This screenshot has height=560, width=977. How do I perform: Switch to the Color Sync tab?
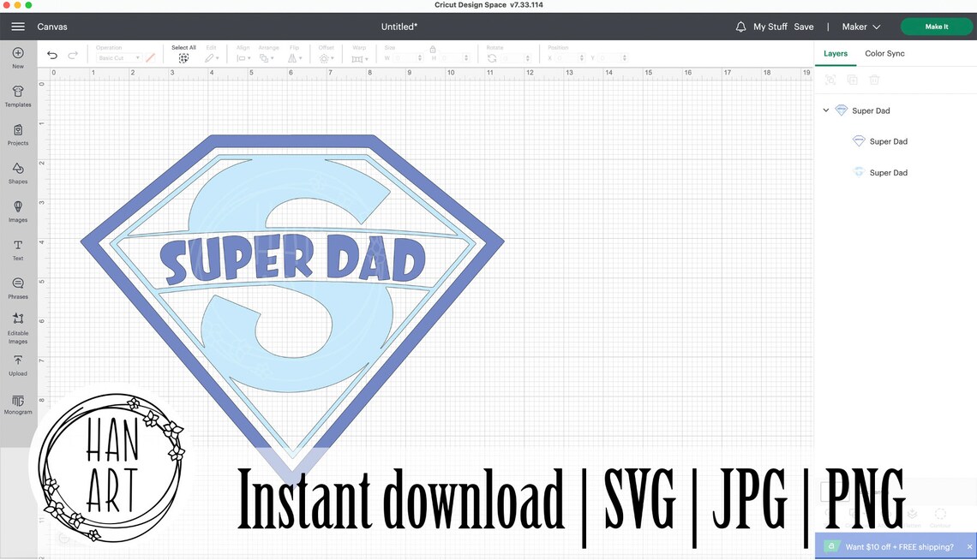point(884,53)
